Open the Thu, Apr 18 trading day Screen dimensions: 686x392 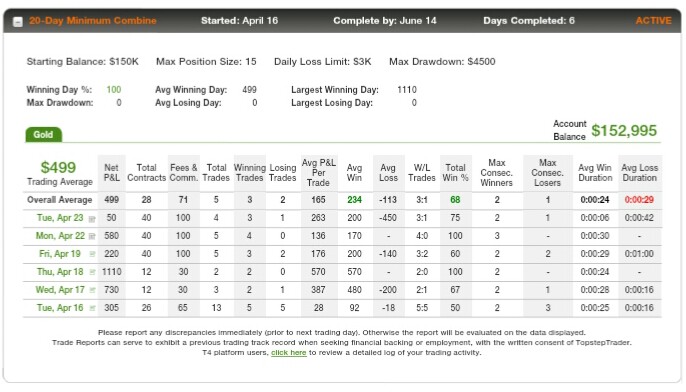(x=60, y=272)
